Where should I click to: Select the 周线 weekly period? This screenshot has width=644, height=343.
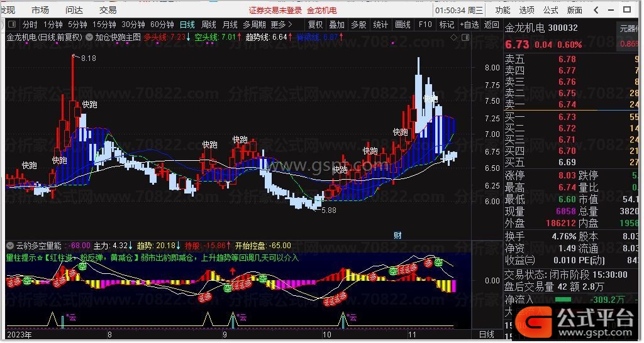pos(209,24)
